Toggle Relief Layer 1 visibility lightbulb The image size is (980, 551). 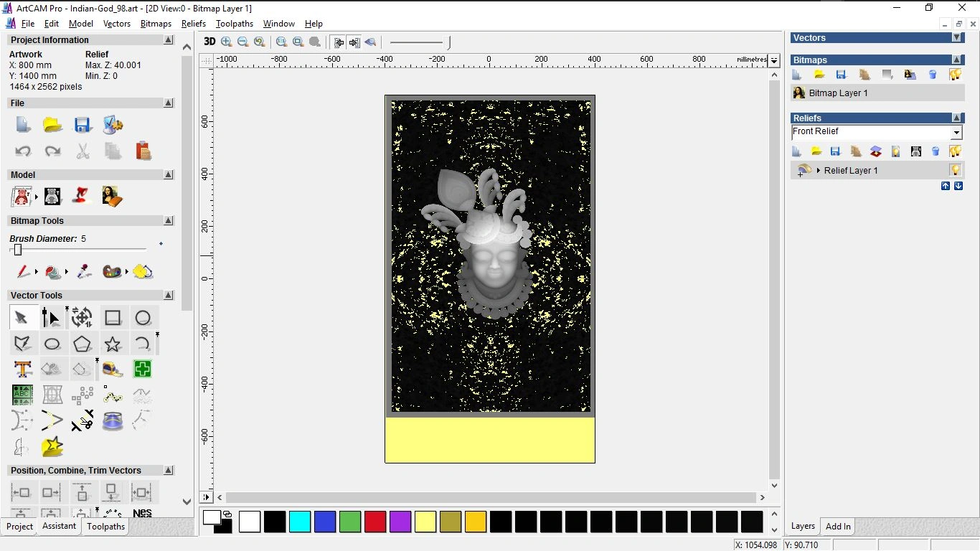(x=955, y=170)
